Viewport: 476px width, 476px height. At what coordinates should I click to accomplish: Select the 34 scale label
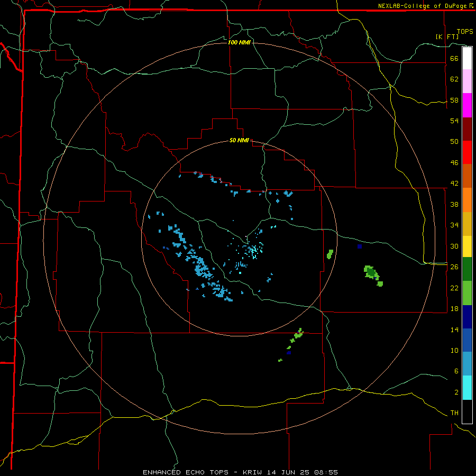pyautogui.click(x=454, y=225)
